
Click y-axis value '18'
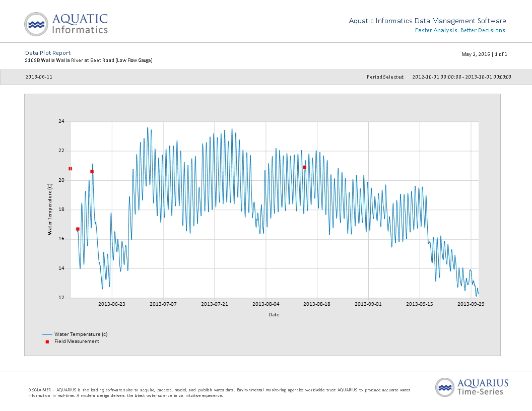61,209
